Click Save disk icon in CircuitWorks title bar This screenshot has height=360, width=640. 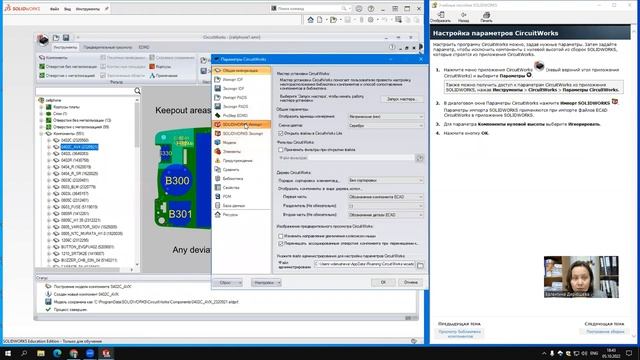pos(66,38)
